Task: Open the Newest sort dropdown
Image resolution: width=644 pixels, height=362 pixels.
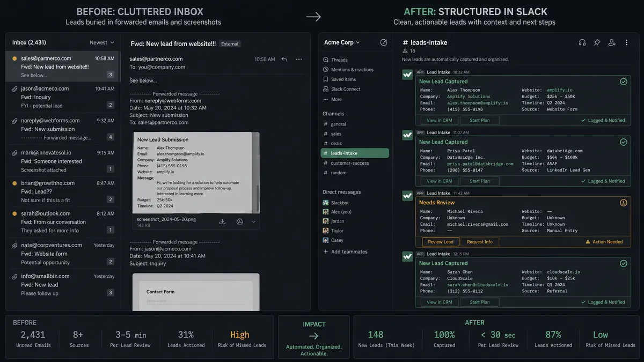Action: pos(102,42)
